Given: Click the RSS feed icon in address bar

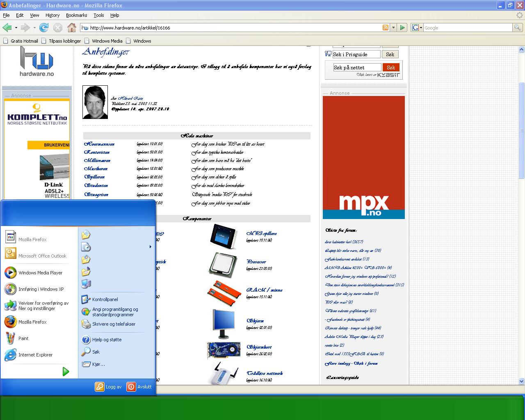Looking at the screenshot, I should (x=386, y=27).
